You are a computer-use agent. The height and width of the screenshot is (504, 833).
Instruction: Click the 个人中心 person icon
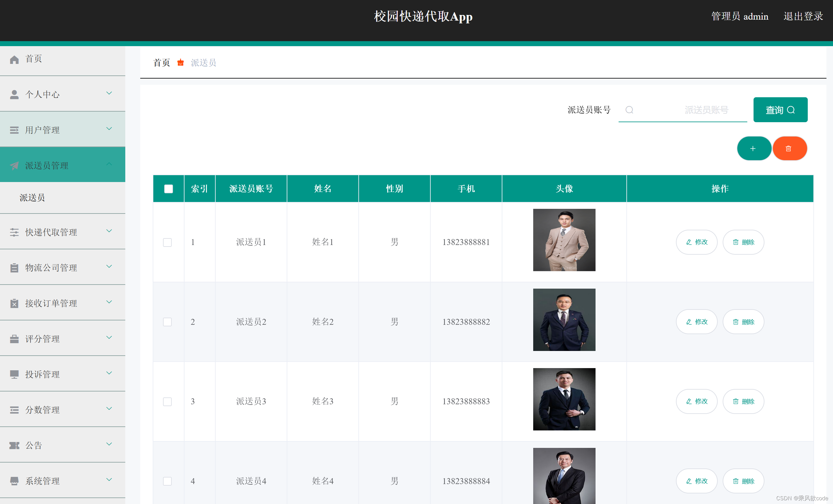point(14,95)
